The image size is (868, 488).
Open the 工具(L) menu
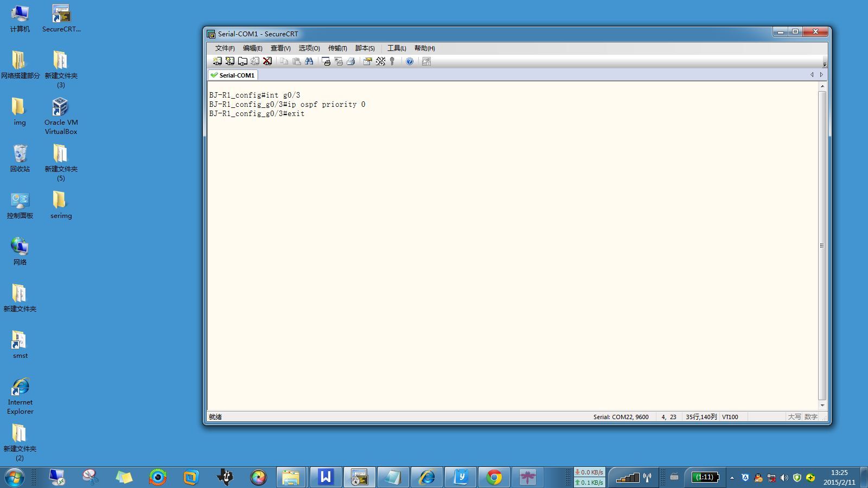[397, 48]
